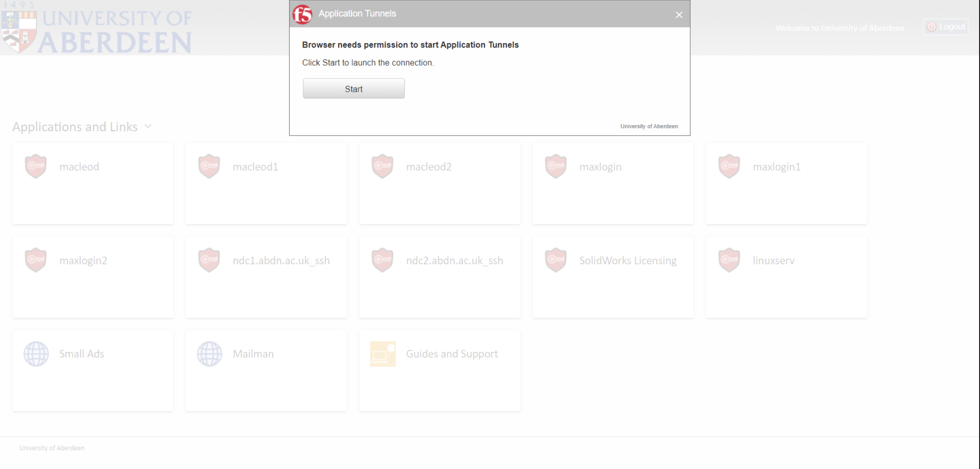Open the linuxserv application tunnel

(773, 261)
